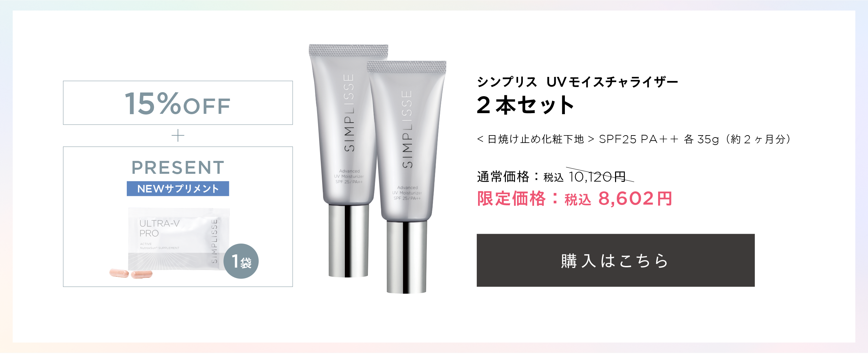Click the 限定価格 8,602円 limited price
The width and height of the screenshot is (868, 354).
[574, 199]
